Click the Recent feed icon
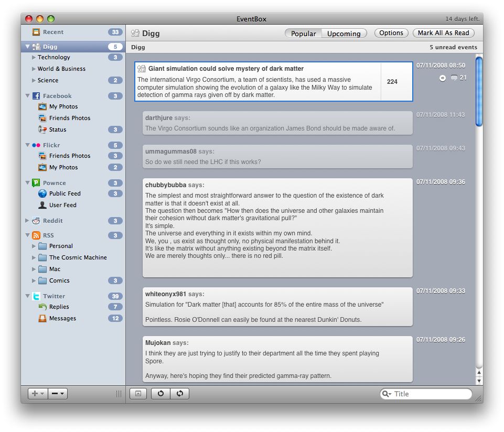This screenshot has height=432, width=504. pos(36,32)
